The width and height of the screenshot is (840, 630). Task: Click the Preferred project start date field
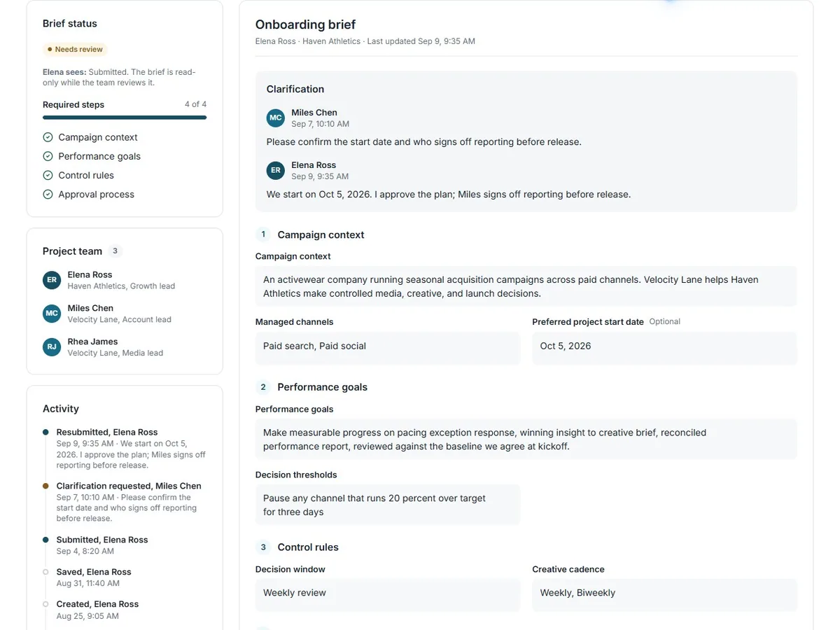[664, 348]
